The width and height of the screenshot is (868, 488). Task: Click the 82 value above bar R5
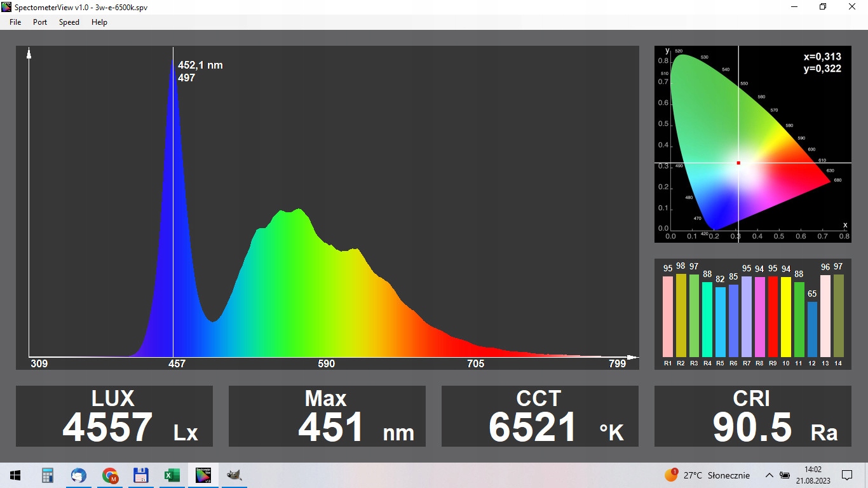tap(721, 280)
